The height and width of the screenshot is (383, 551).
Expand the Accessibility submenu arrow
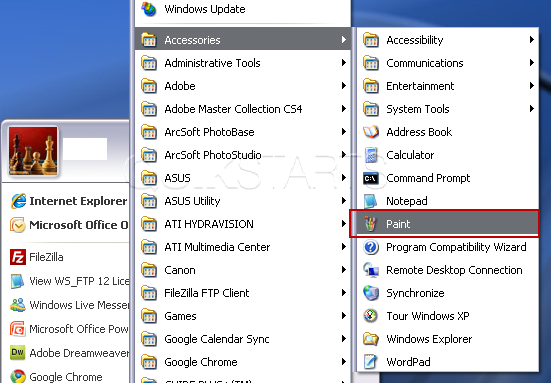pyautogui.click(x=532, y=40)
